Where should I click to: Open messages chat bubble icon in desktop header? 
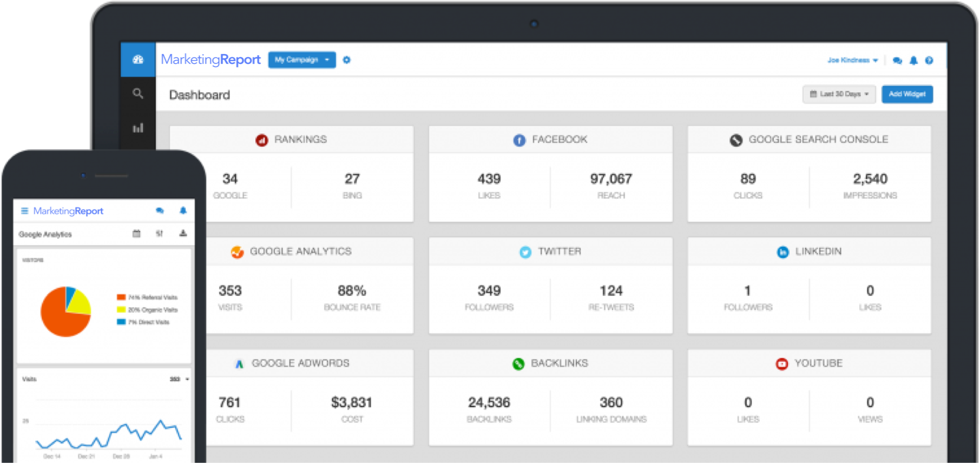pyautogui.click(x=897, y=61)
